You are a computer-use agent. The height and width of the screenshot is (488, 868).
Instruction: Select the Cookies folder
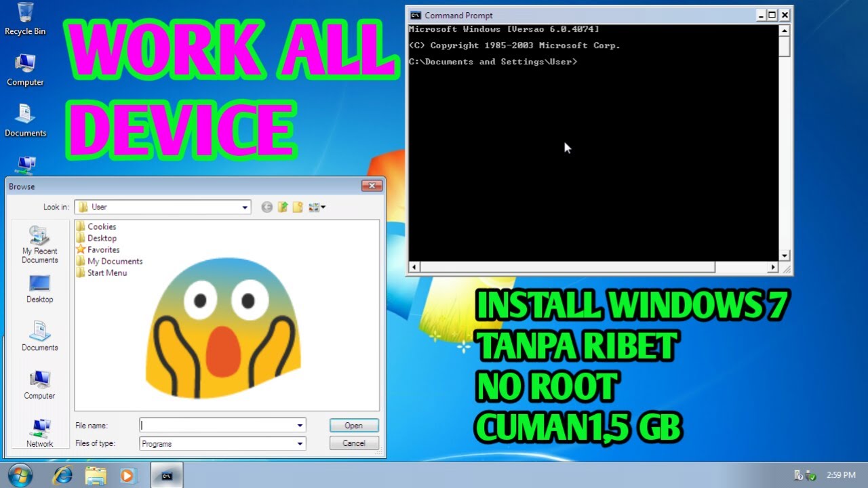click(x=96, y=226)
